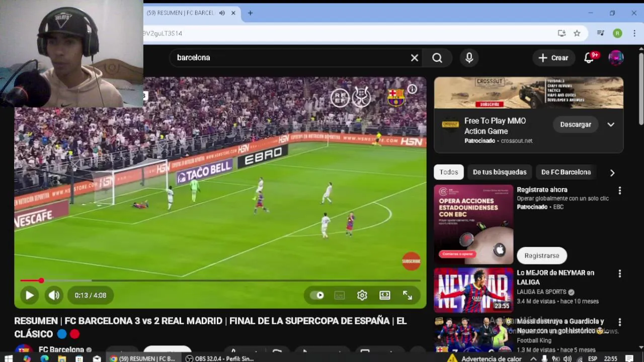The image size is (644, 362).
Task: Open Chrome media controls icon
Action: click(600, 33)
